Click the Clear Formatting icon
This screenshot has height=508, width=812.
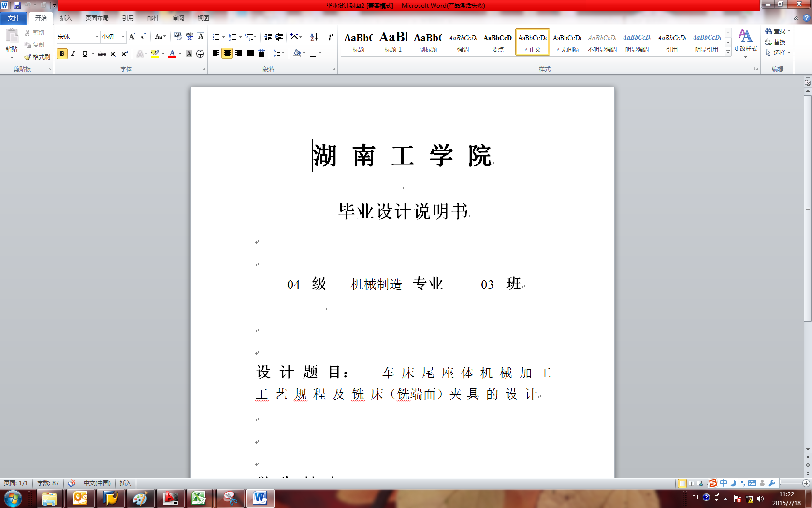point(178,37)
